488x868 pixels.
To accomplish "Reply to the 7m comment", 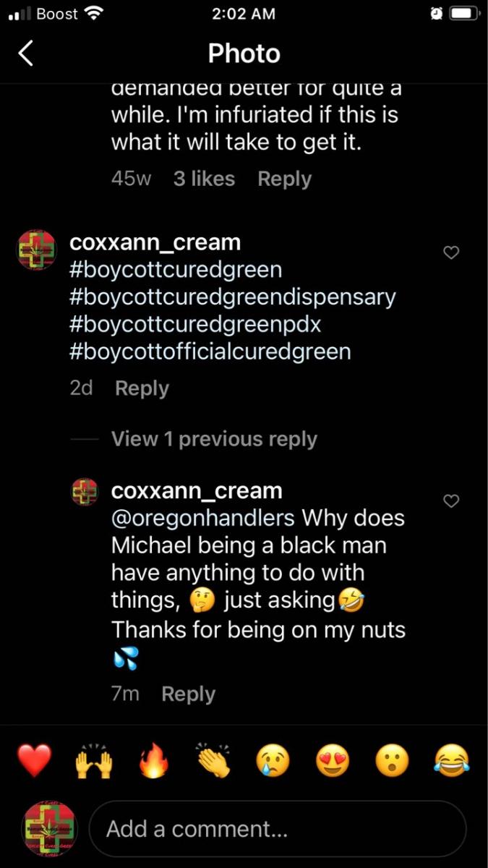I will pos(188,694).
